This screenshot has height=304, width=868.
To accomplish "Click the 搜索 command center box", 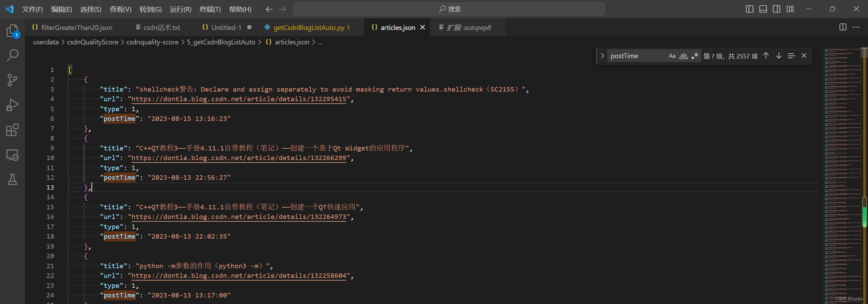I will [449, 9].
